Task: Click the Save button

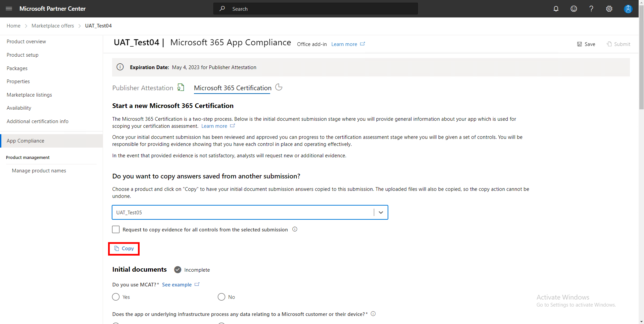Action: pos(586,44)
